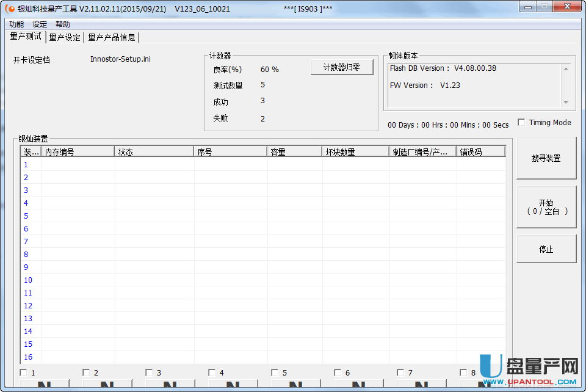
Task: Switch to the 量产设定 tab
Action: 65,37
